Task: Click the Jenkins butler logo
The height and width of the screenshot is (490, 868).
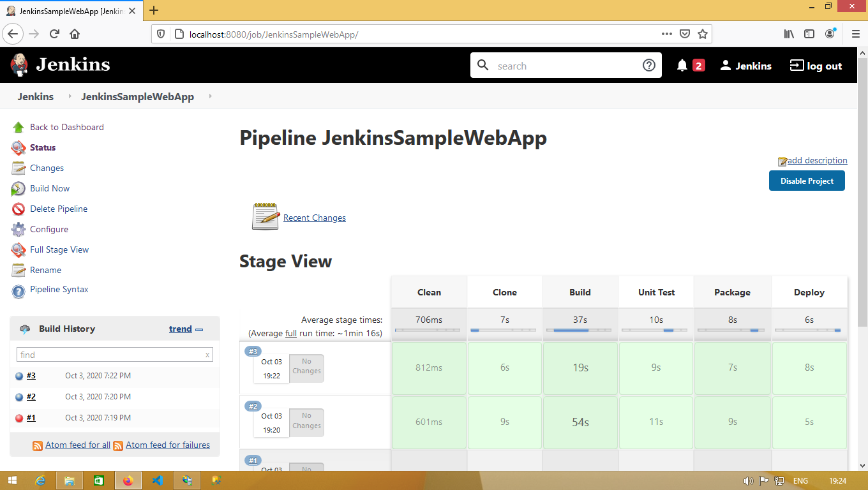Action: point(19,65)
